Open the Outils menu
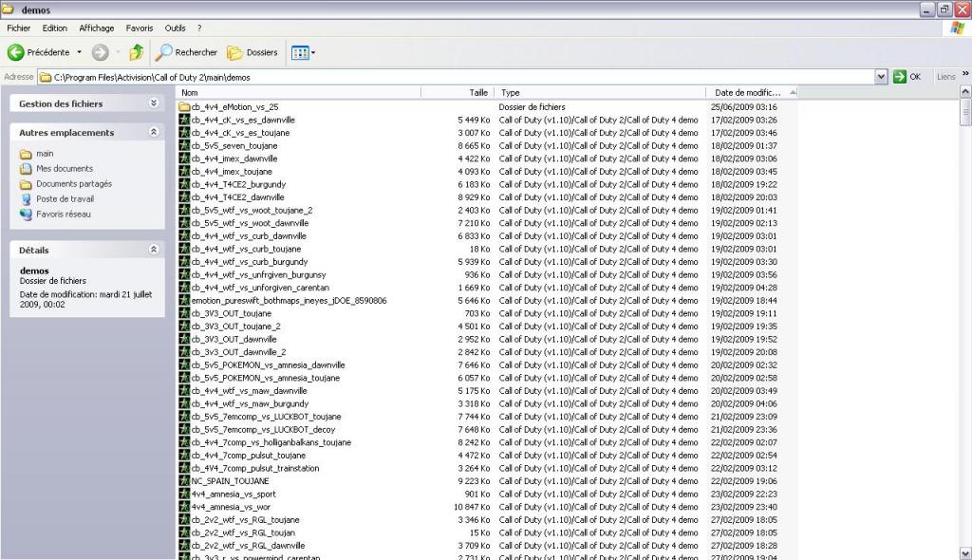The image size is (972, 560). [175, 28]
